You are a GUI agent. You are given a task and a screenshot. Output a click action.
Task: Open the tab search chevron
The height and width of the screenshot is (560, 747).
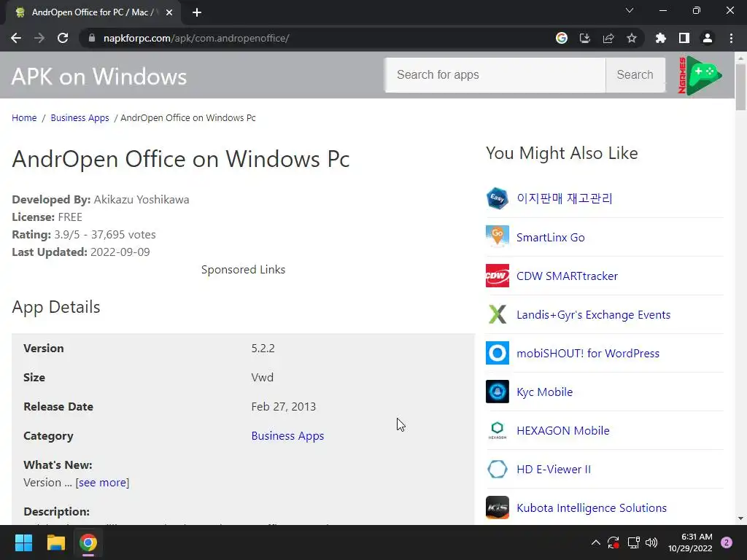click(x=630, y=10)
